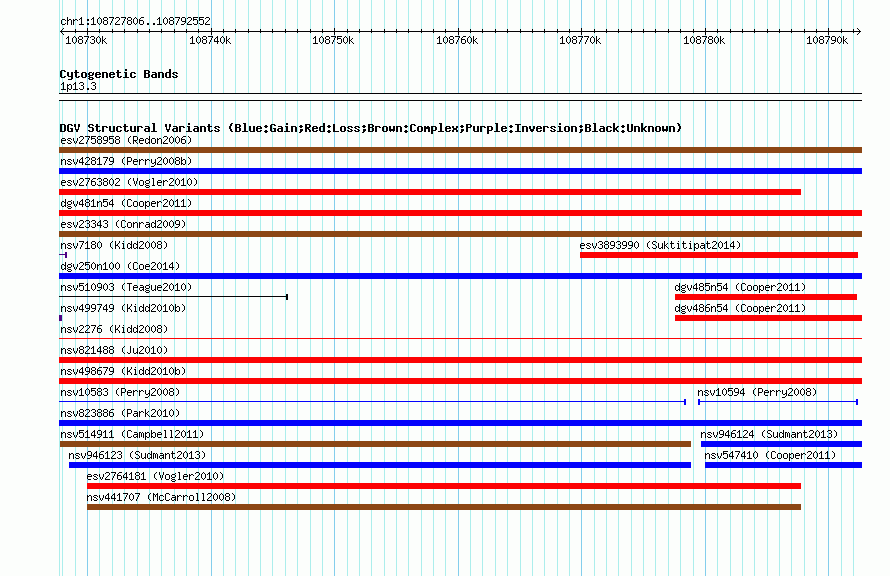890x576 pixels.
Task: Click the 108750k ruler position label
Action: pos(333,40)
